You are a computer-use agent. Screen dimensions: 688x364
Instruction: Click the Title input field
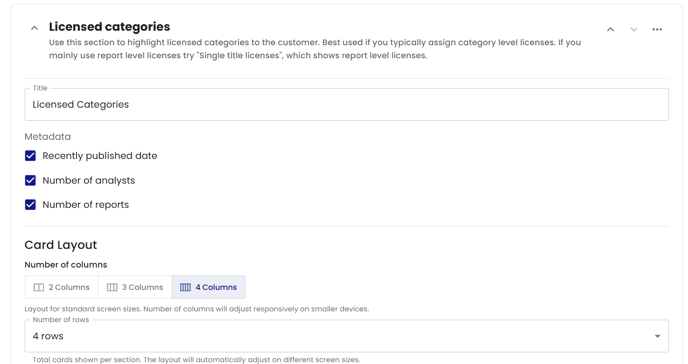click(346, 104)
